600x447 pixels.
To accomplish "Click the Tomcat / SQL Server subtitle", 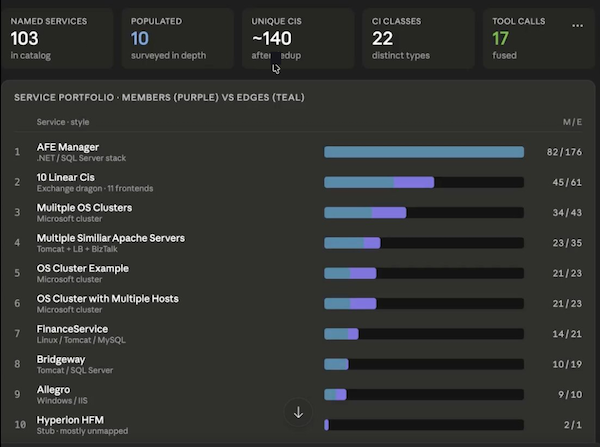I will tap(75, 370).
